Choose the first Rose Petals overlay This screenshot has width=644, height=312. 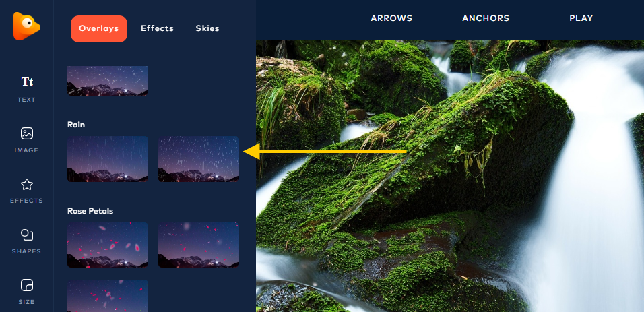[108, 245]
